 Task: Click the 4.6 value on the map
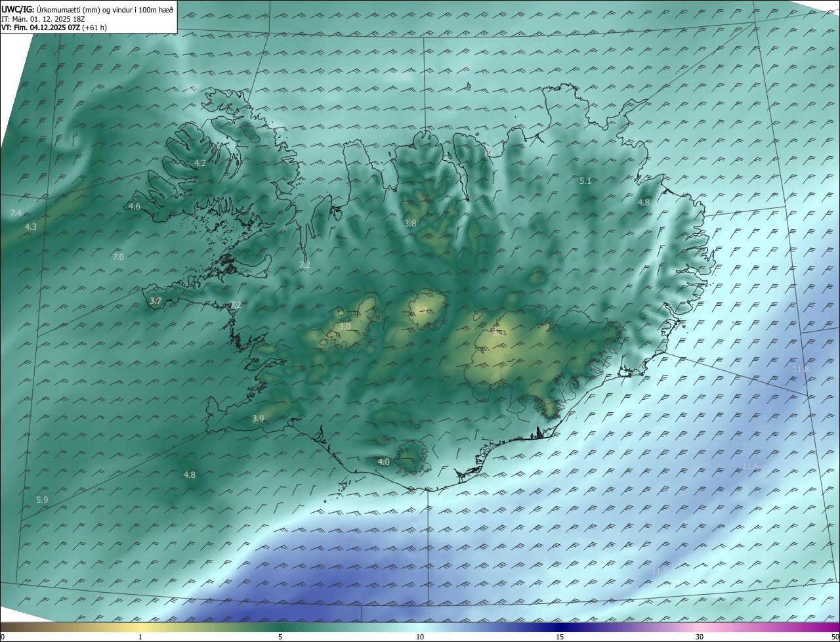click(135, 206)
